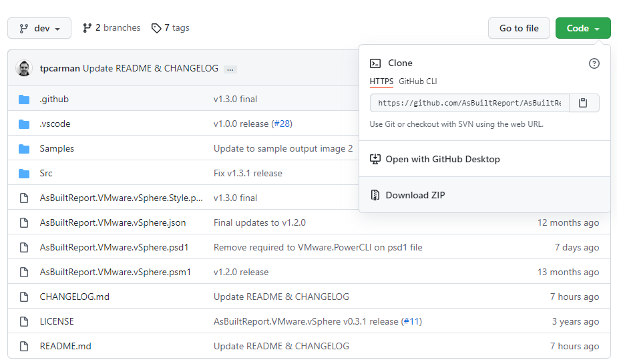
Task: Click the LICENSE file icon
Action: click(24, 321)
